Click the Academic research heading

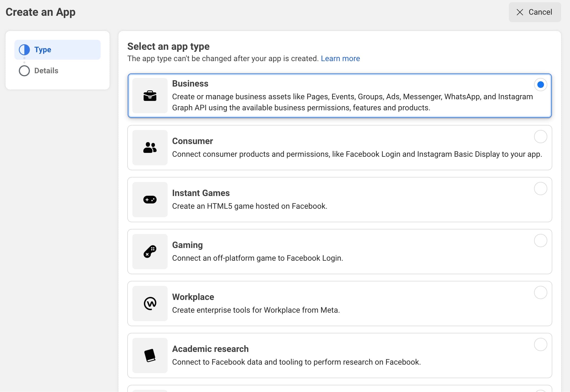[210, 349]
